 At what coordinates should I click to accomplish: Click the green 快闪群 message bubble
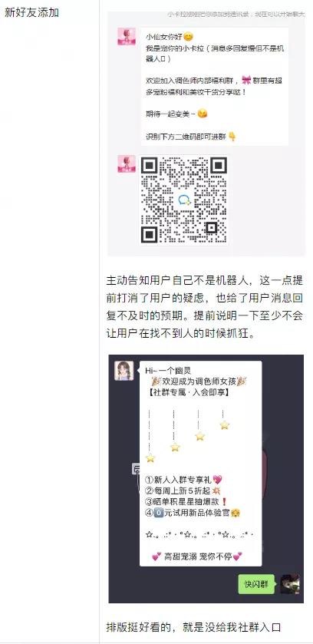[256, 583]
